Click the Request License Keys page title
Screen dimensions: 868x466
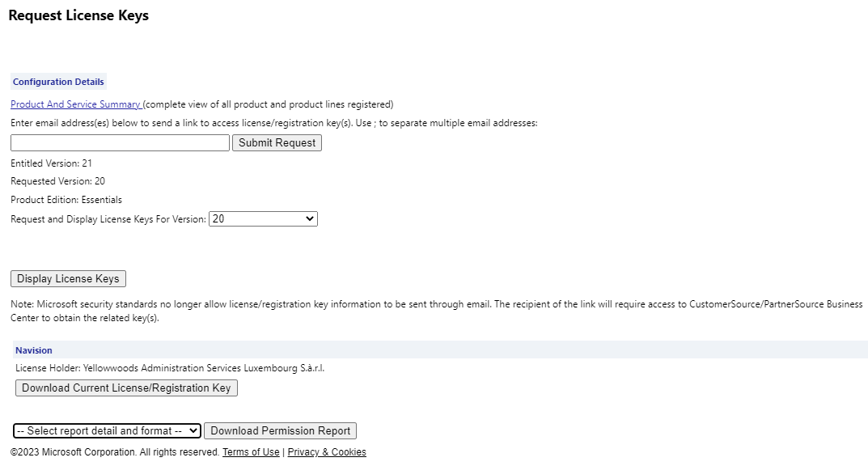78,15
